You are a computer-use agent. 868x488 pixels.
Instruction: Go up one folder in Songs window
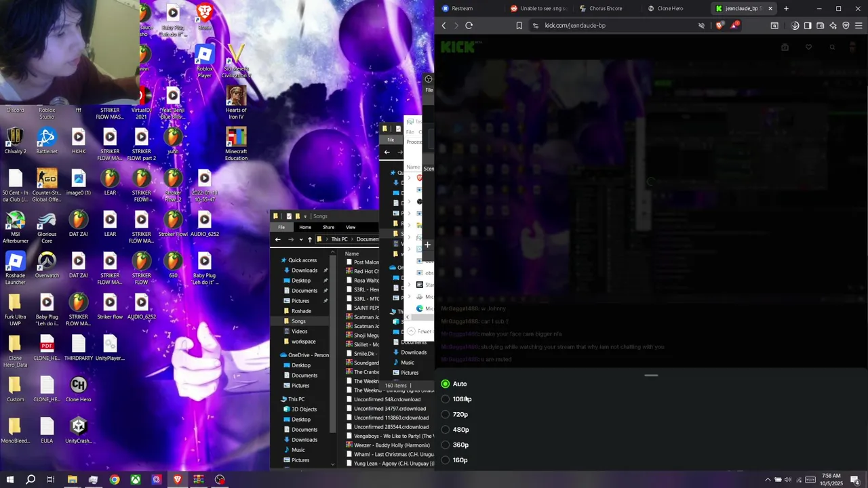point(310,239)
